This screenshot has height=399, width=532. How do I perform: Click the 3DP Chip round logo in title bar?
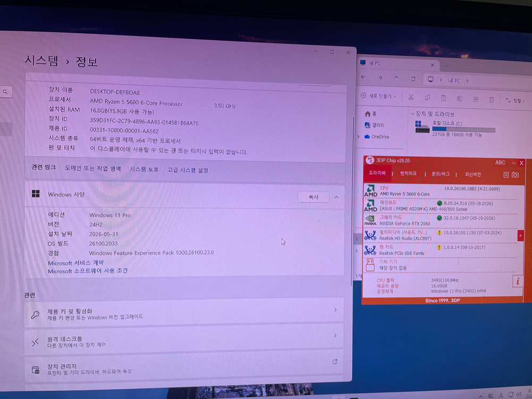[x=370, y=160]
